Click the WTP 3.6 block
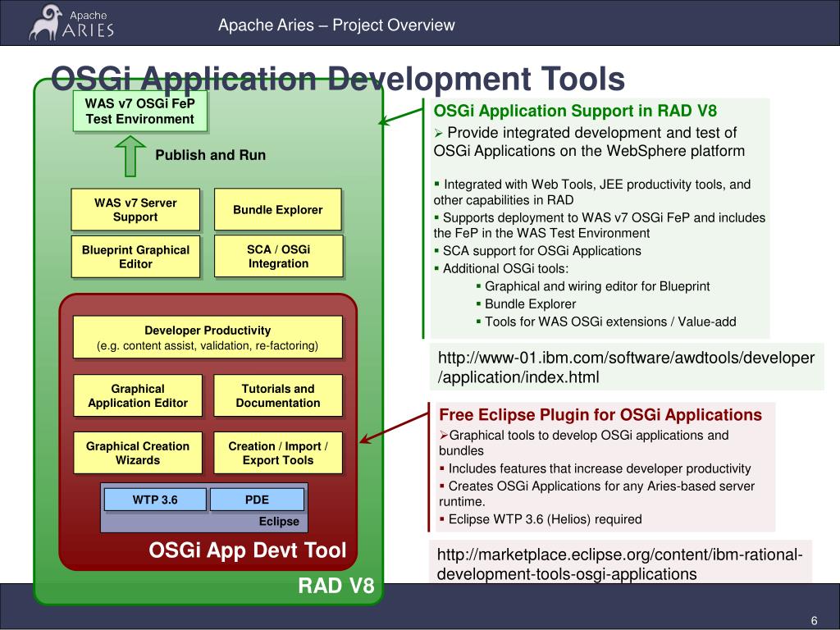The image size is (840, 630). [x=155, y=500]
